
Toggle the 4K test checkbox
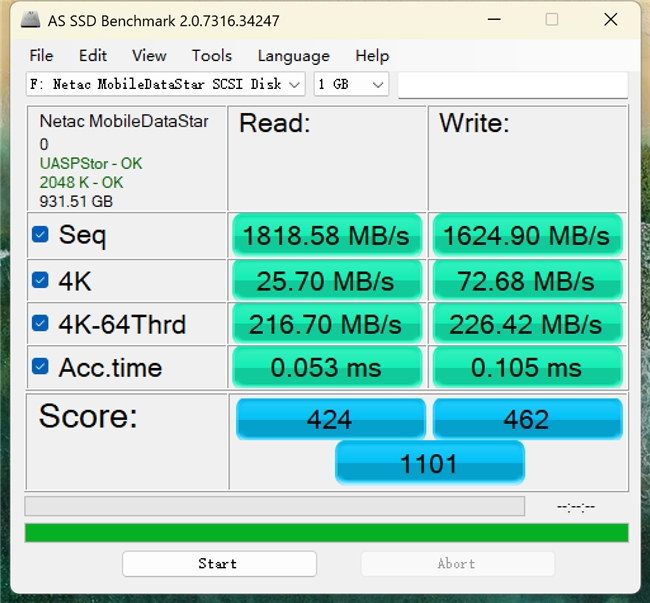pyautogui.click(x=40, y=280)
